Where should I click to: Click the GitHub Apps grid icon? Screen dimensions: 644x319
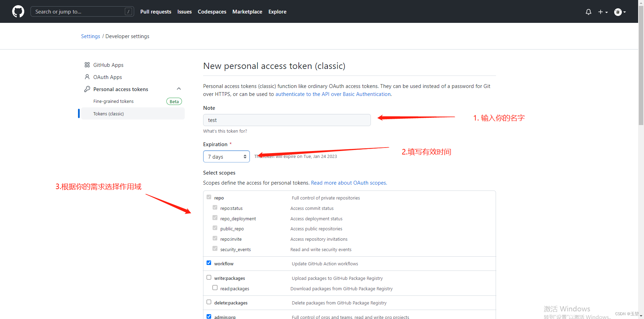pyautogui.click(x=87, y=65)
